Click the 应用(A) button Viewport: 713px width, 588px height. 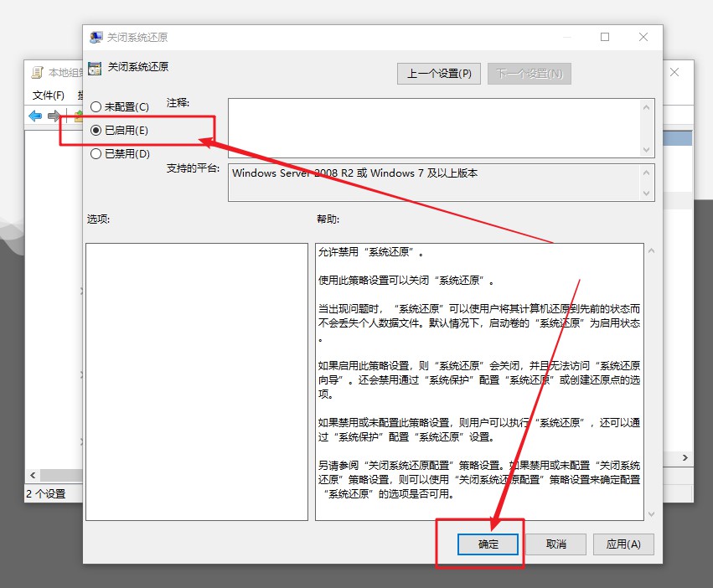coord(623,544)
